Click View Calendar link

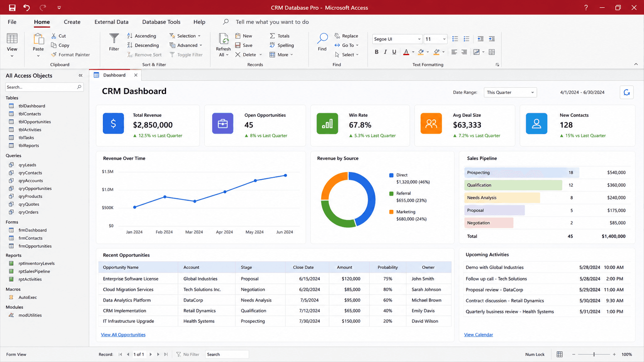click(478, 335)
